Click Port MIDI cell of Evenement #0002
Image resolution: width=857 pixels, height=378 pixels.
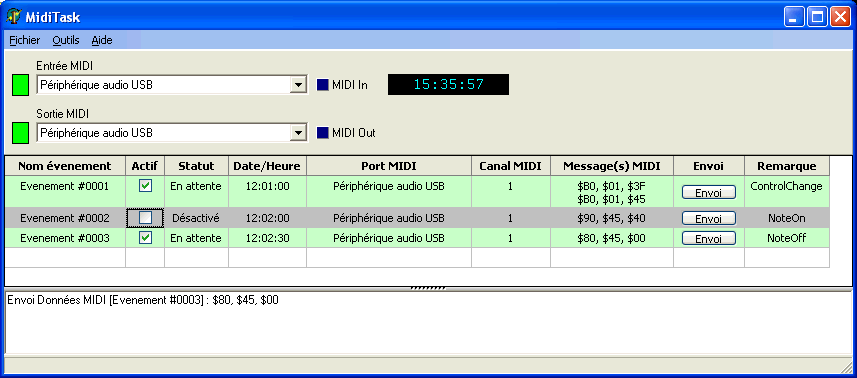(x=389, y=218)
